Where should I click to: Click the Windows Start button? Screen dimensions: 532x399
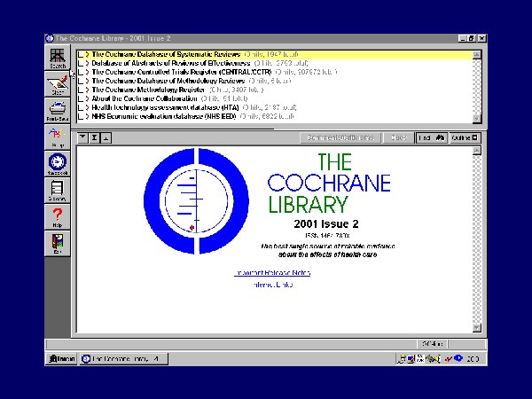tap(61, 358)
